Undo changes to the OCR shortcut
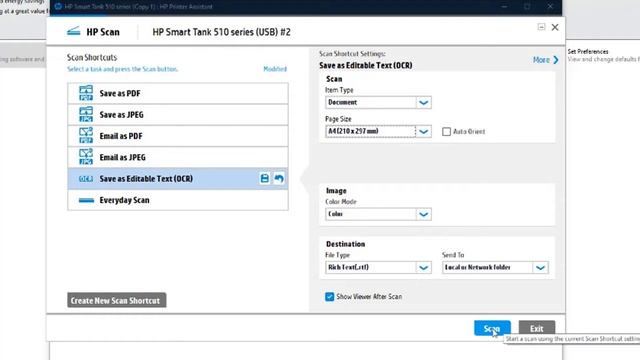 [x=279, y=178]
